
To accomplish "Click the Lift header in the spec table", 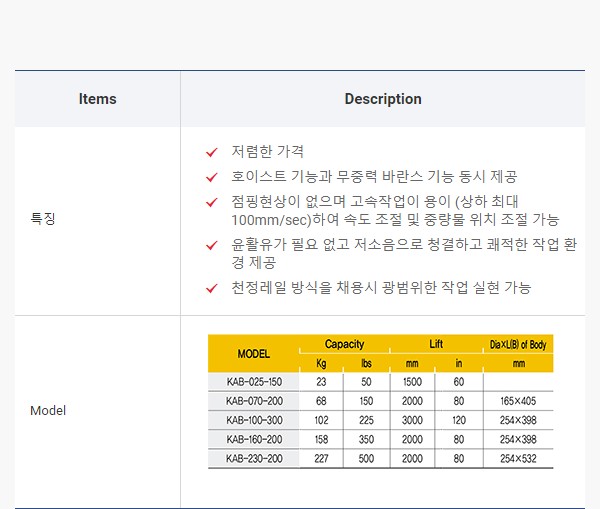I will 436,344.
